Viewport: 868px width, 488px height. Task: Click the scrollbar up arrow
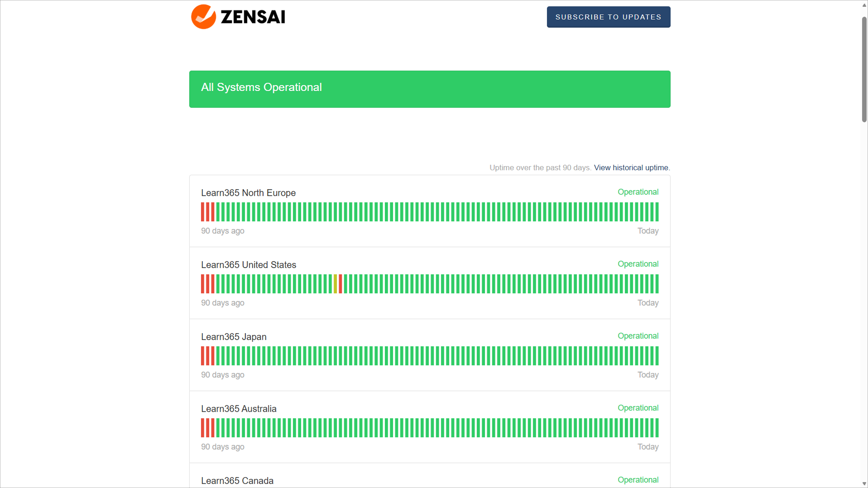[864, 5]
